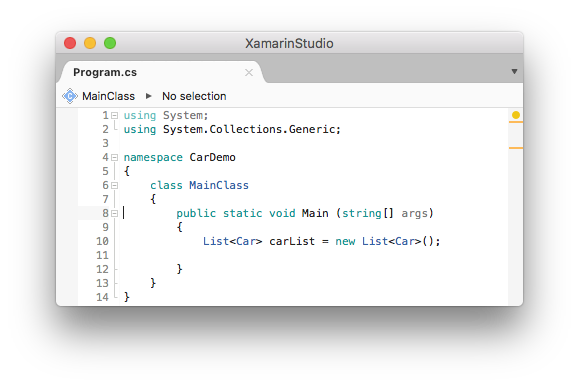The image size is (579, 386).
Task: Collapse the namespace fold at line 4
Action: (114, 157)
